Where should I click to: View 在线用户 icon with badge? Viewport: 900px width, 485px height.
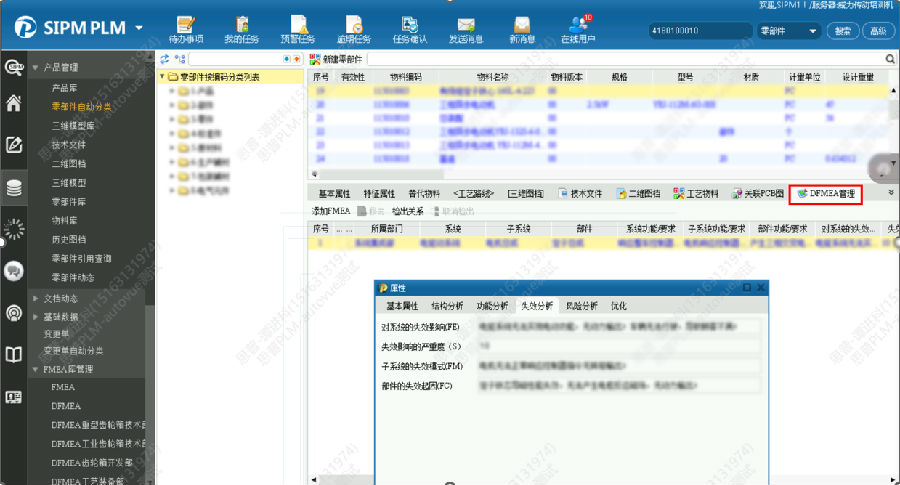579,29
